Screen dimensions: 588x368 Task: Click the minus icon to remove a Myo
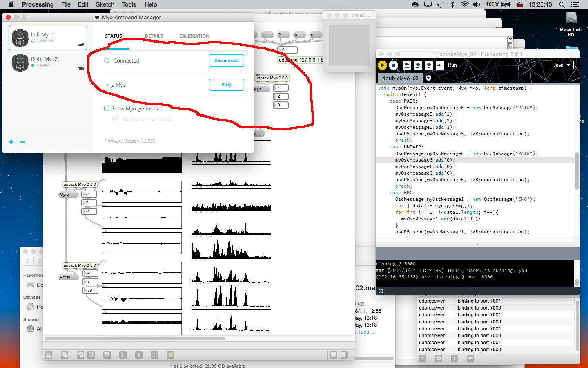click(x=22, y=142)
